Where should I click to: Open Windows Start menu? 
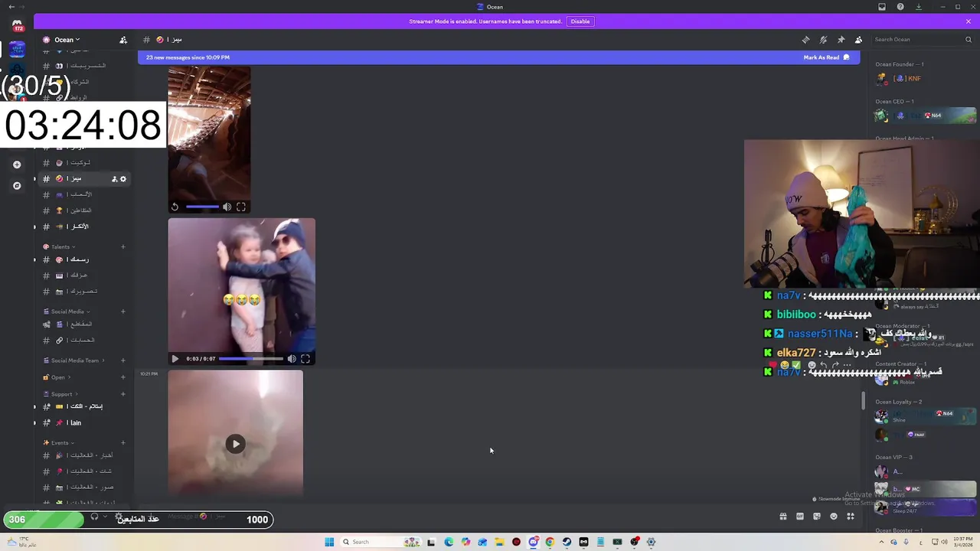(329, 542)
